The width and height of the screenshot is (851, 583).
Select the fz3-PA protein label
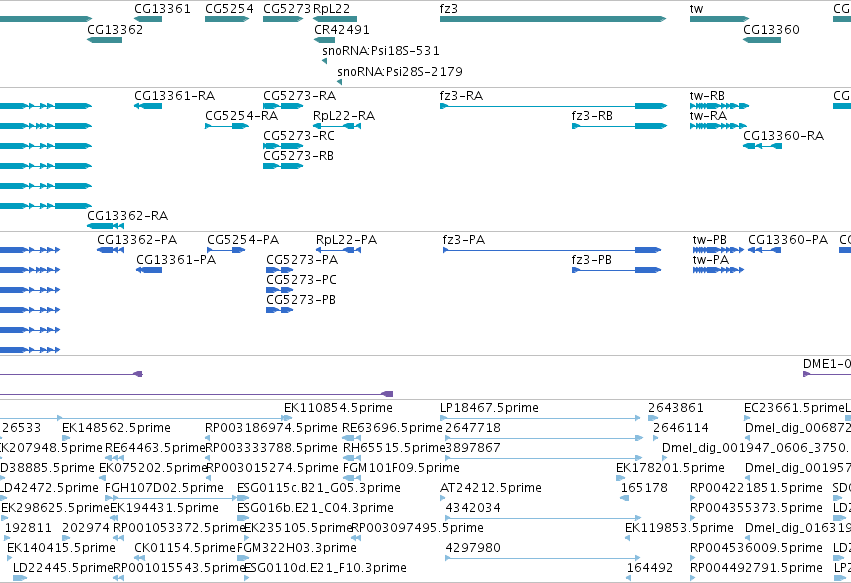(464, 240)
